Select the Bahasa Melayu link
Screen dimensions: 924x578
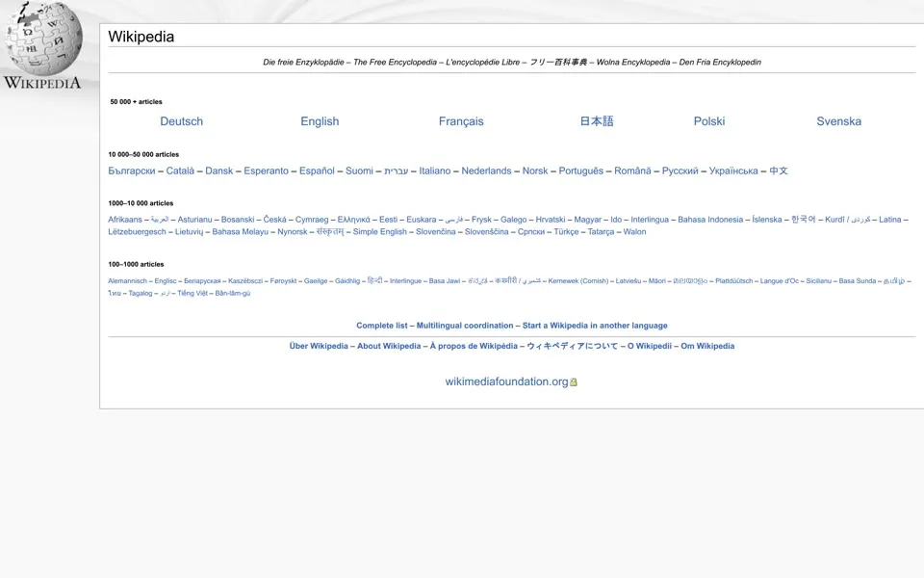(240, 232)
